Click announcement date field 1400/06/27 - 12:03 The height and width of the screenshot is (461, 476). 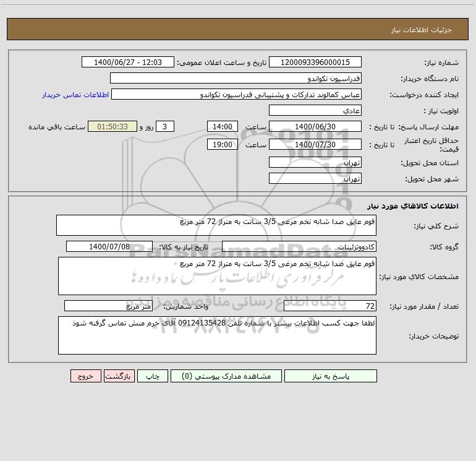[128, 62]
